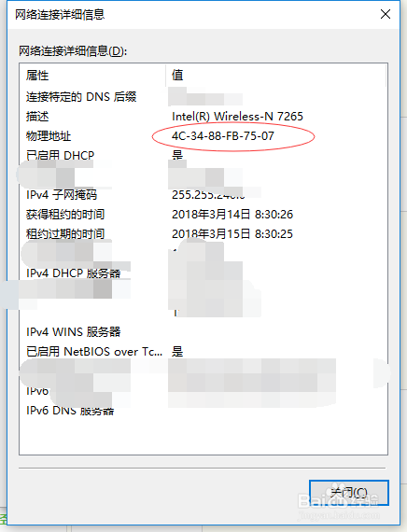Image resolution: width=407 pixels, height=532 pixels.
Task: Select the 已启用 NetBIOS over Tc... row
Action: [203, 352]
